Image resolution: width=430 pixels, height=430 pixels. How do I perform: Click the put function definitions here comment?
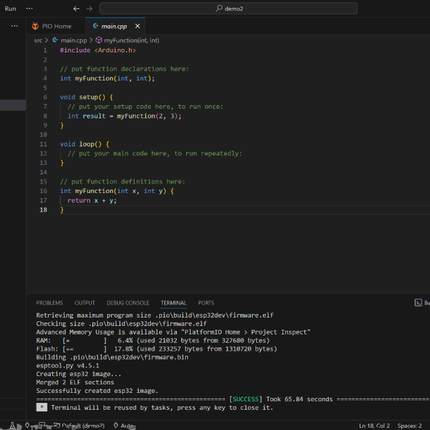(x=122, y=182)
